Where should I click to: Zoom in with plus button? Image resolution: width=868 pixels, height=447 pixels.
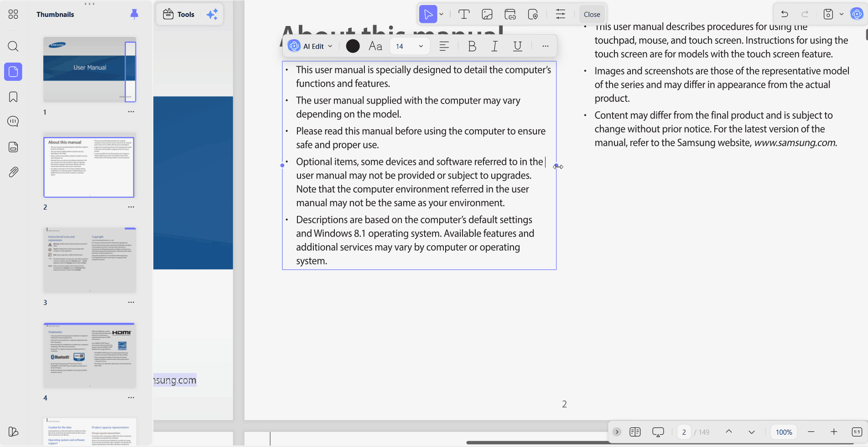pos(834,432)
